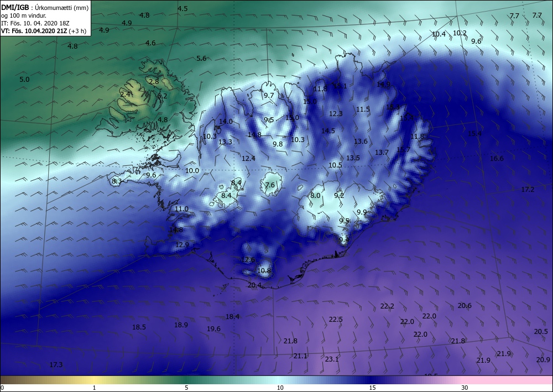Screen dimensions: 553x392
Task: Click the 13.5 value label
Action: [353, 158]
